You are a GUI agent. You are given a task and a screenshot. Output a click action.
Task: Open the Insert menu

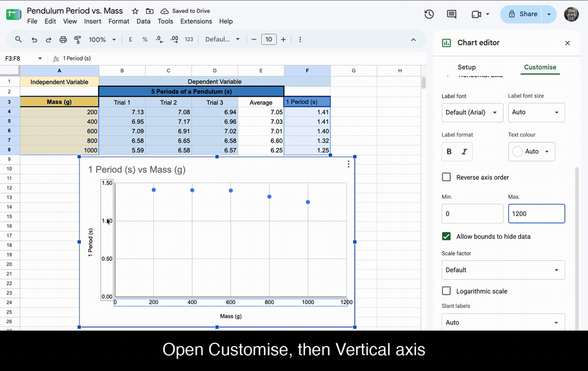[x=92, y=21]
